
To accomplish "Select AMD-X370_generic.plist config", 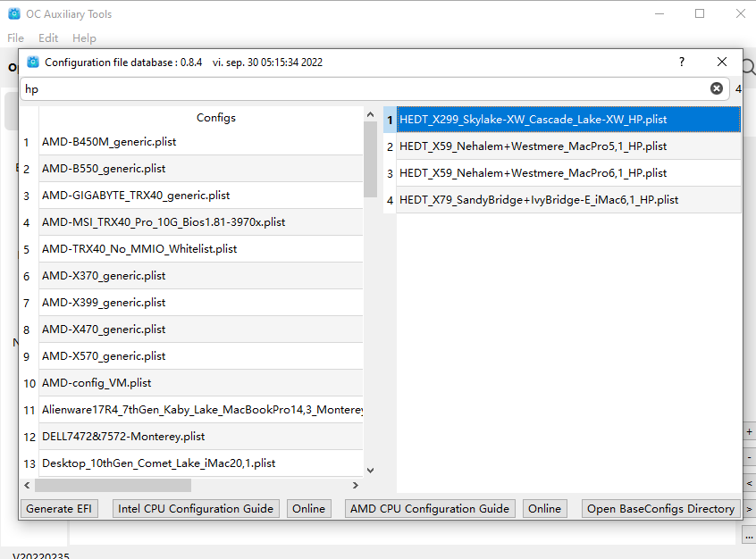I will click(x=201, y=276).
